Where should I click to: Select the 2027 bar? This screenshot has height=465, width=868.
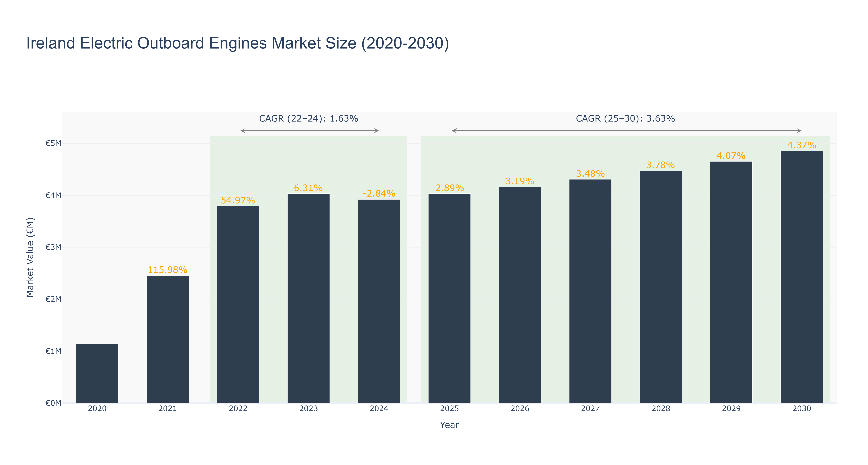590,291
